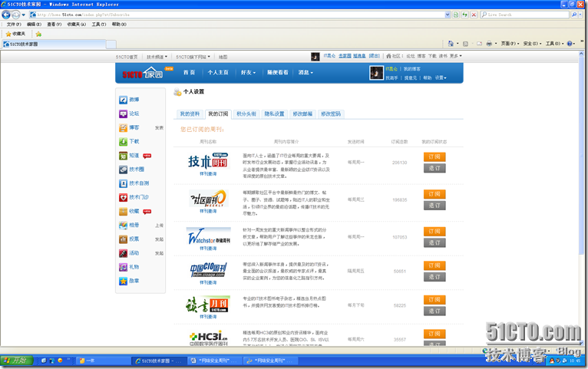Click the red X stop loading icon
This screenshot has width=588, height=369.
474,15
